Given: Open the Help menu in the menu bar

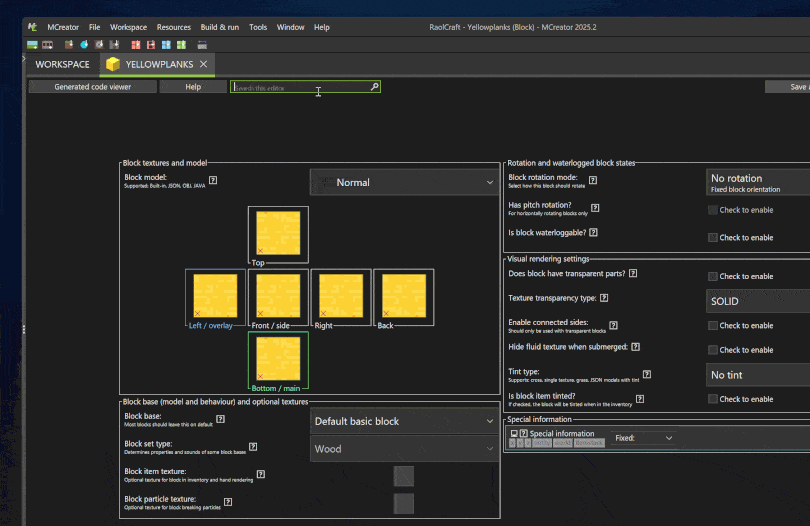Looking at the screenshot, I should 321,27.
